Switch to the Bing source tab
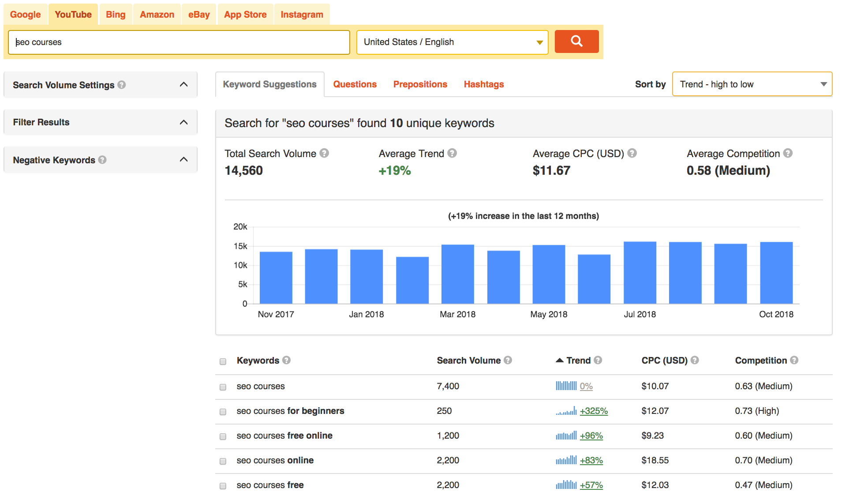This screenshot has width=868, height=496. point(116,15)
